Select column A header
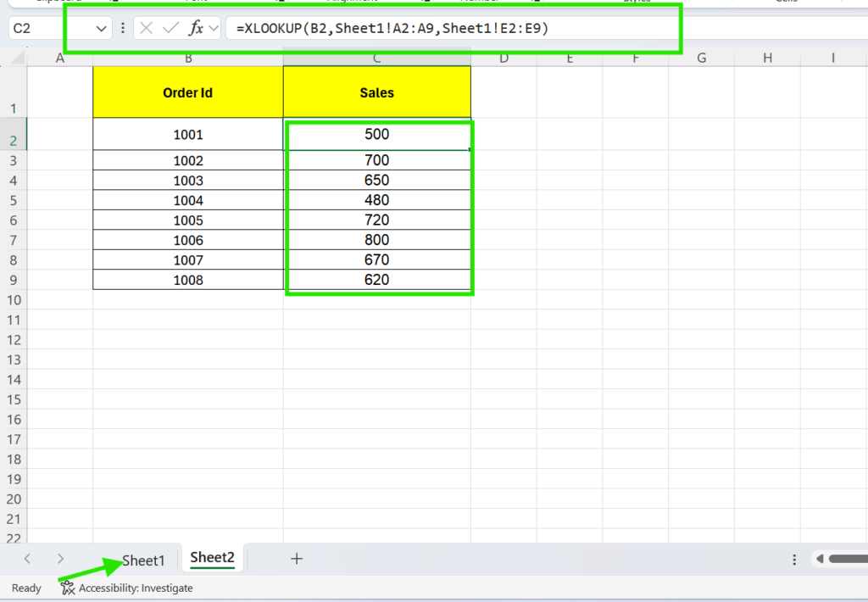The image size is (868, 602). (60, 58)
